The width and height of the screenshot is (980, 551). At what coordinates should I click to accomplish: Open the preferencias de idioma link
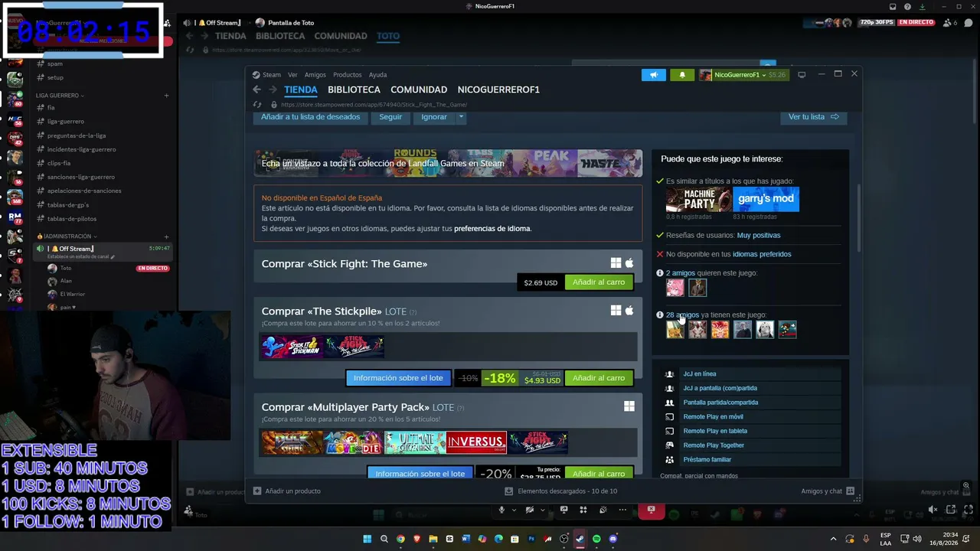[492, 229]
